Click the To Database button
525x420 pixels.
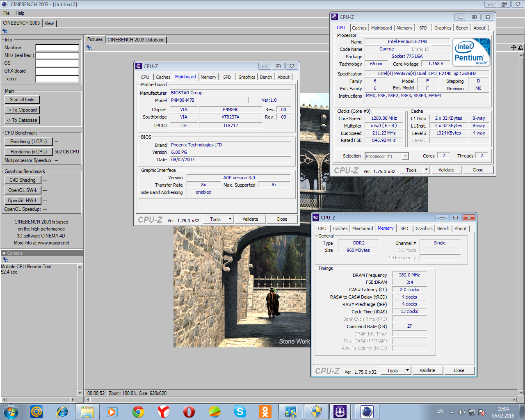click(x=22, y=120)
